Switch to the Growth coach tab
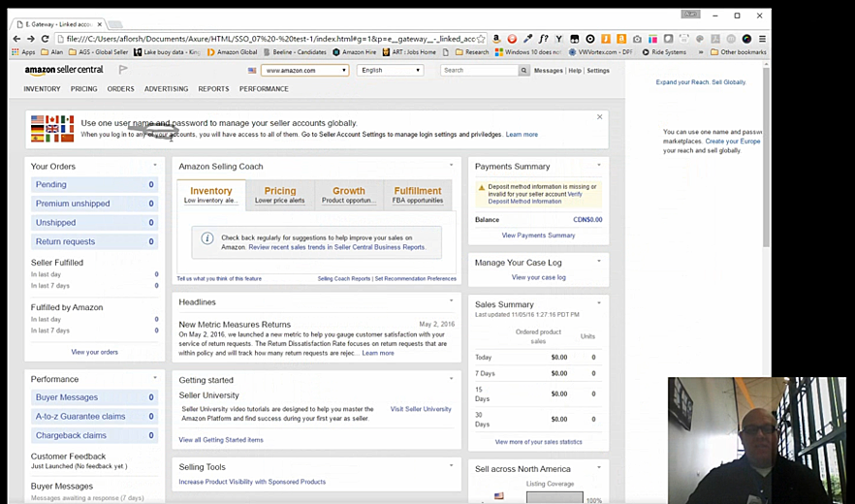The image size is (855, 504). pos(349,195)
